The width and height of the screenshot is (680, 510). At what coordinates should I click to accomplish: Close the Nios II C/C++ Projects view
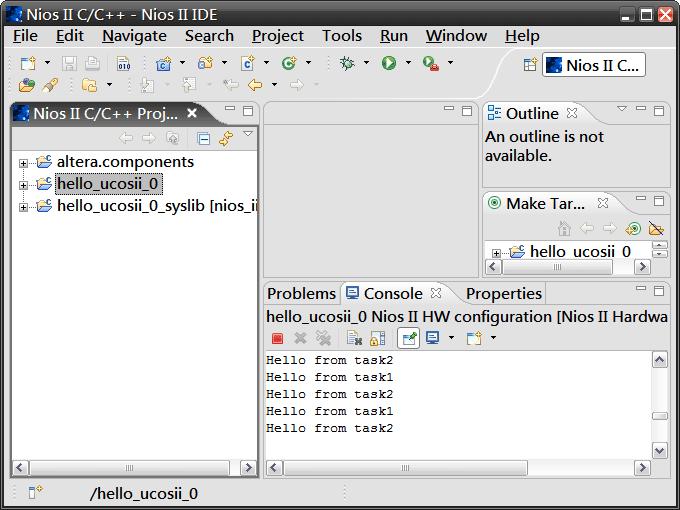pos(192,113)
